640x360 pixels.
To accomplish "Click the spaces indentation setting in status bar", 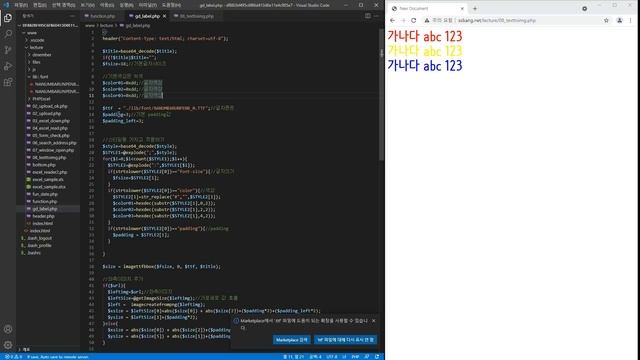I will (315, 357).
